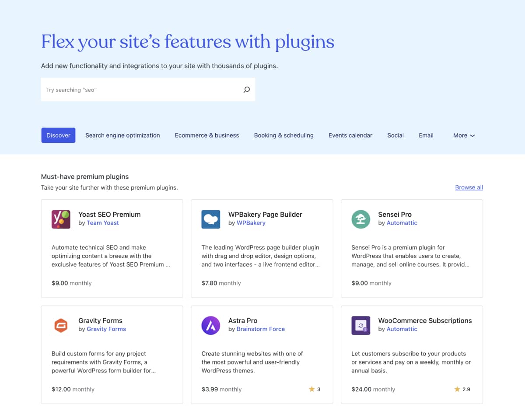Click the Astra Pro purple logo icon

(211, 325)
